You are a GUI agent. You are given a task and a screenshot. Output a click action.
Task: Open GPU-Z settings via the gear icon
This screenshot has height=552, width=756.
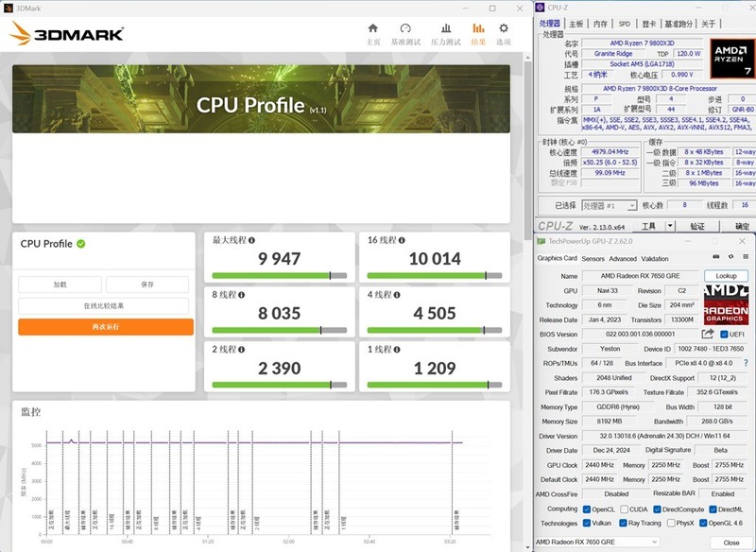(731, 256)
